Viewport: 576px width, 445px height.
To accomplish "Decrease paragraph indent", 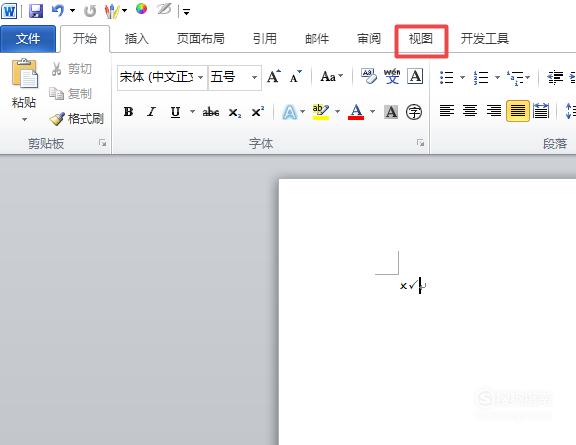I will (x=555, y=77).
